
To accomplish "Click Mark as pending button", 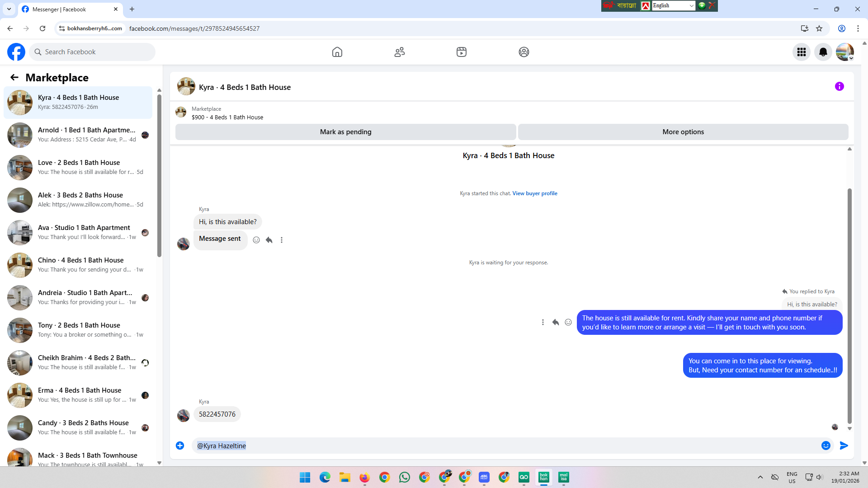I will point(346,132).
